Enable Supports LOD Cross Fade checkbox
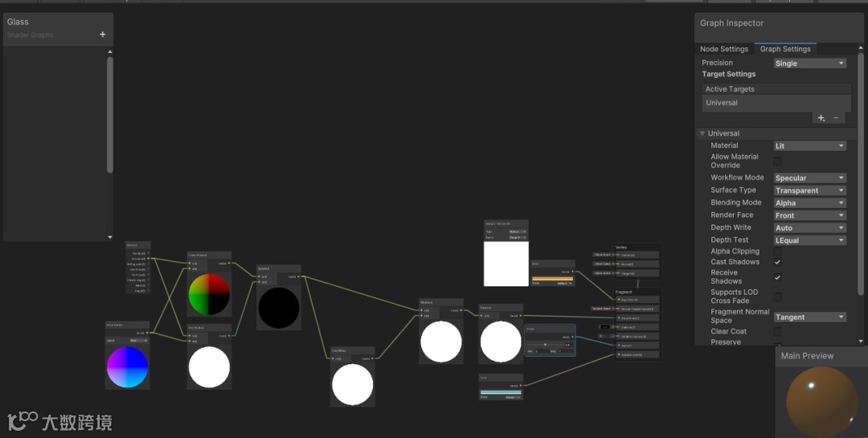The image size is (868, 438). click(778, 297)
